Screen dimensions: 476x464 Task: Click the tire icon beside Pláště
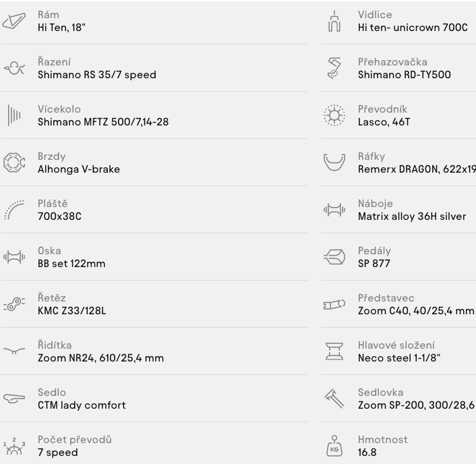[x=14, y=210]
